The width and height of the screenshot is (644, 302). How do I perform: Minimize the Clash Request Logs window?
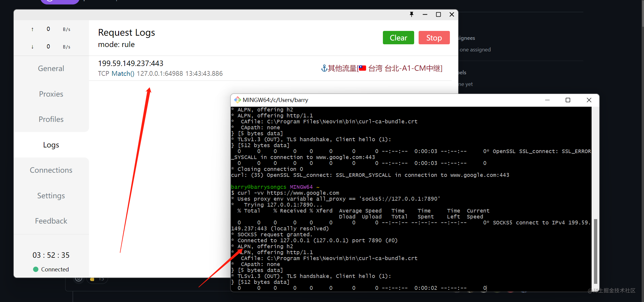tap(425, 14)
